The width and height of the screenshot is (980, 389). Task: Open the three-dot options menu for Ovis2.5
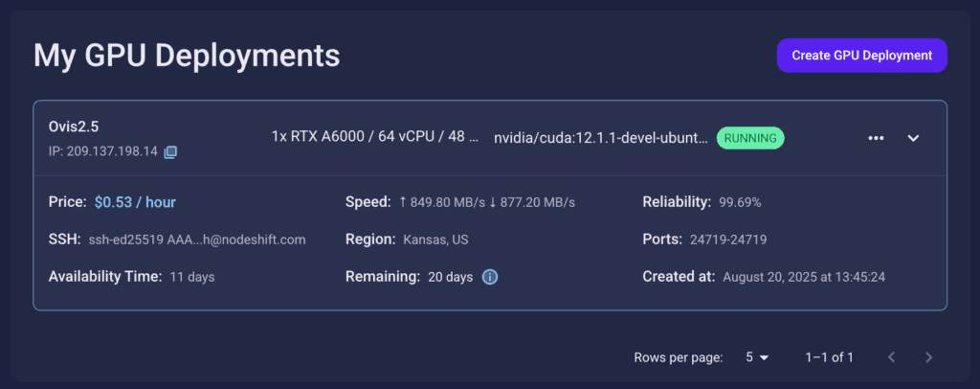click(876, 138)
